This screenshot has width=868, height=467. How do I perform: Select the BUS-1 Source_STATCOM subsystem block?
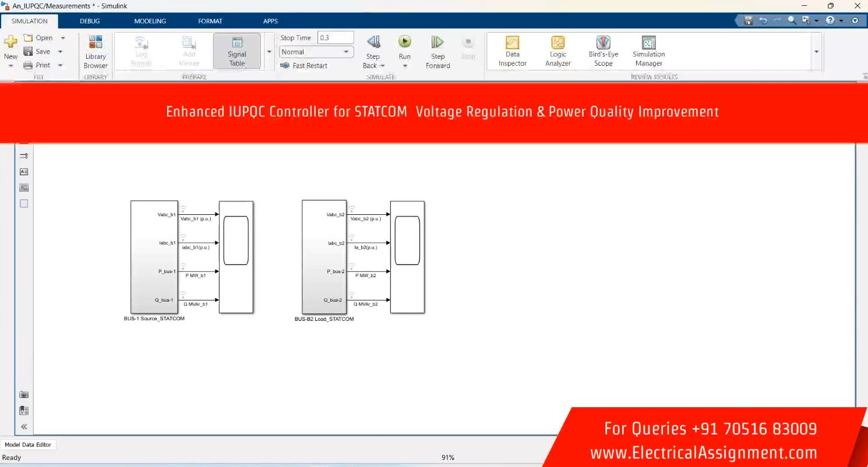point(154,256)
